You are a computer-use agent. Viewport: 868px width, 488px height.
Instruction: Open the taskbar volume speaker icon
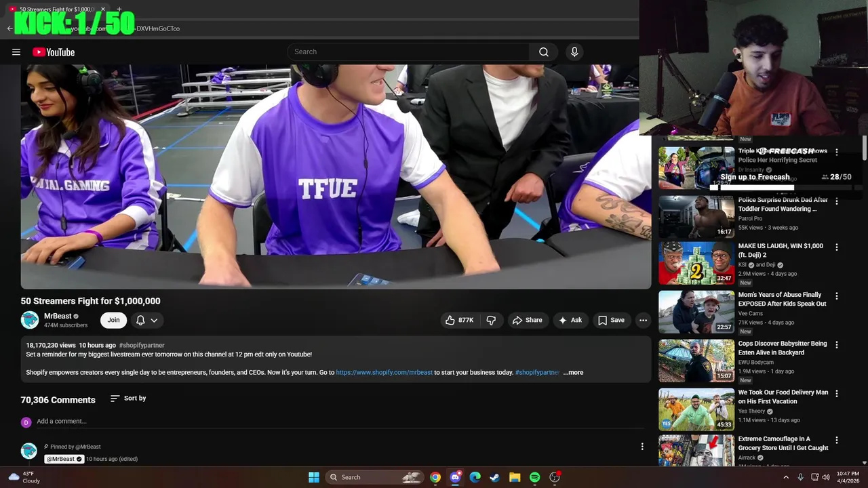point(826,477)
